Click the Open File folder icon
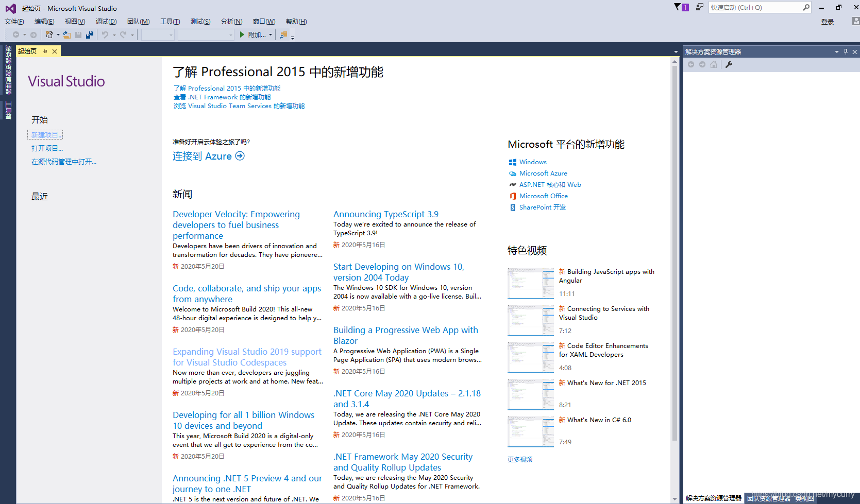 point(67,34)
